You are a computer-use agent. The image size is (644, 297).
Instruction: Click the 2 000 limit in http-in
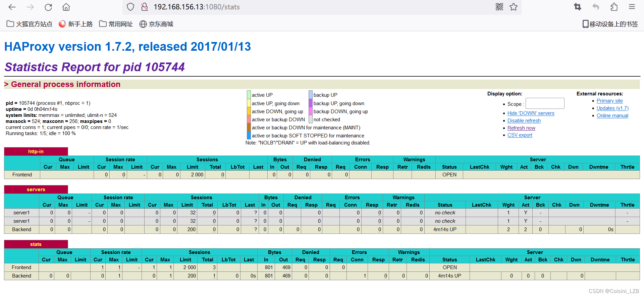pyautogui.click(x=197, y=175)
